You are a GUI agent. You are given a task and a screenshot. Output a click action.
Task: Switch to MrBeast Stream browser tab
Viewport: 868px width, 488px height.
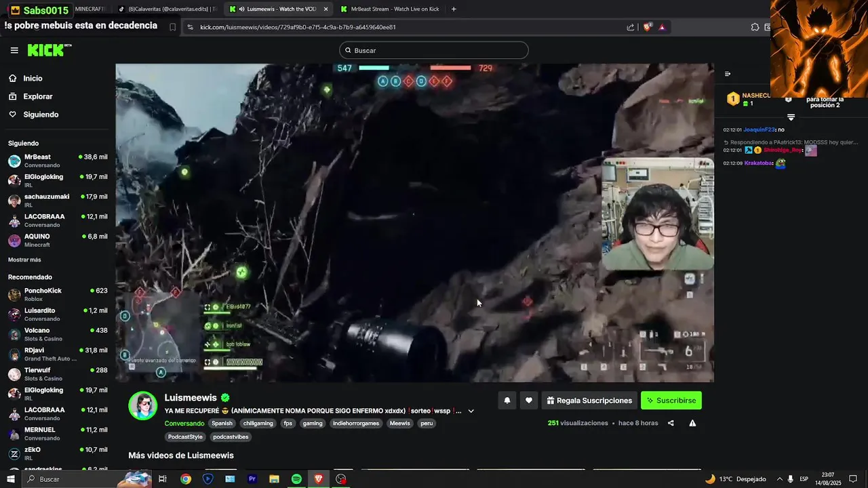pos(390,9)
